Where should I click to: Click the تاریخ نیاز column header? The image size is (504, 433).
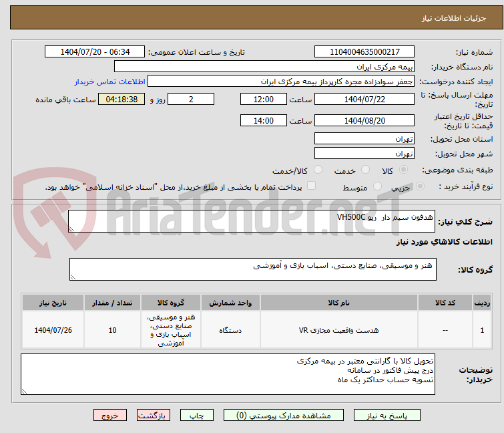(53, 303)
